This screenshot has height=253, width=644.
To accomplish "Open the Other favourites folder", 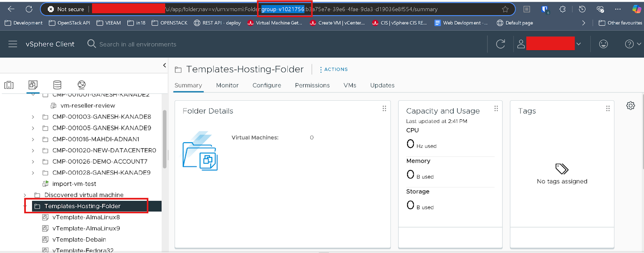I will pyautogui.click(x=620, y=23).
